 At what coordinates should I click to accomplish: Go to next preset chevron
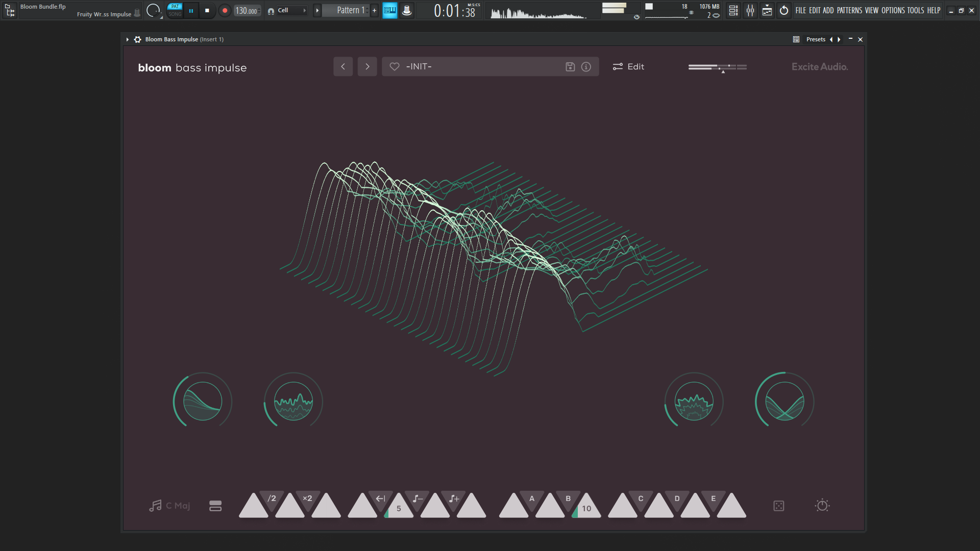pos(367,67)
